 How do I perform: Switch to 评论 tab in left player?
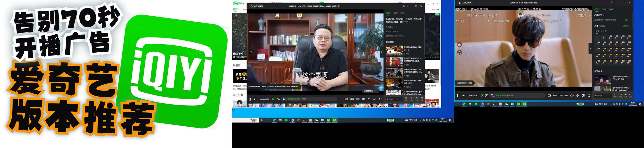(x=396, y=13)
